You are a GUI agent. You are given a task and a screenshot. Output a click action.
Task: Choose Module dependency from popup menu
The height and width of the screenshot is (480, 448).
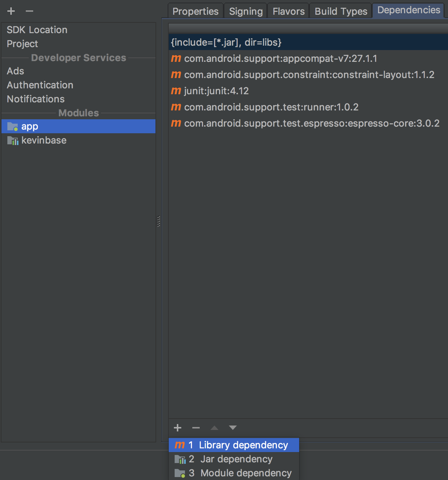click(x=246, y=473)
